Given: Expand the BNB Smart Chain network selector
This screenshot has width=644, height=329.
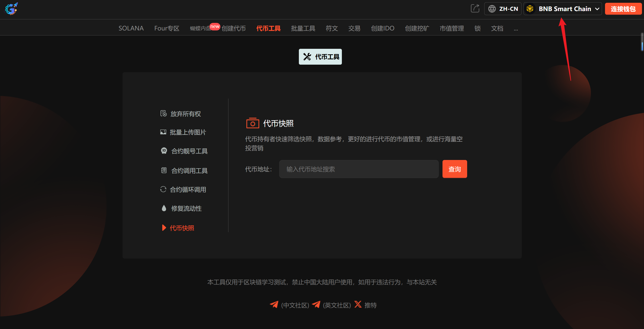Looking at the screenshot, I should tap(565, 9).
